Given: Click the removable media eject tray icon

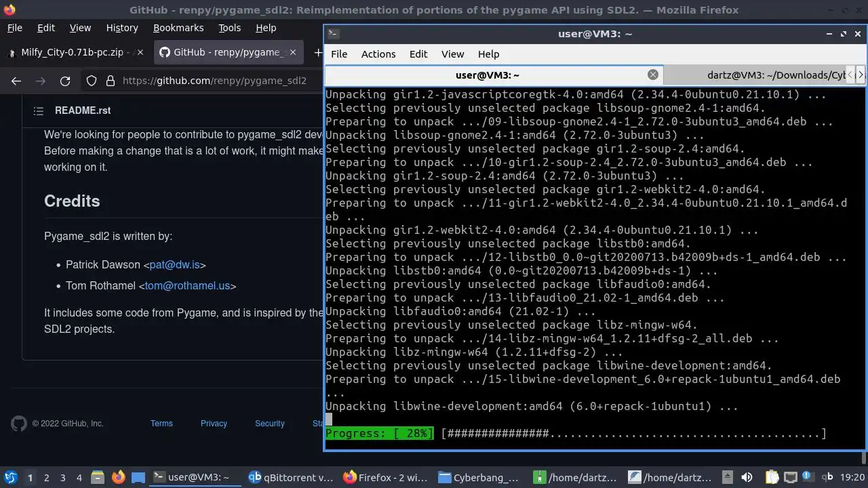Looking at the screenshot, I should [727, 477].
